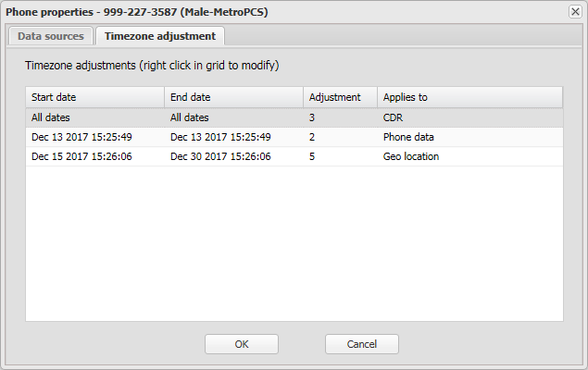Select the Geo location cell
The width and height of the screenshot is (588, 370).
[x=411, y=156]
